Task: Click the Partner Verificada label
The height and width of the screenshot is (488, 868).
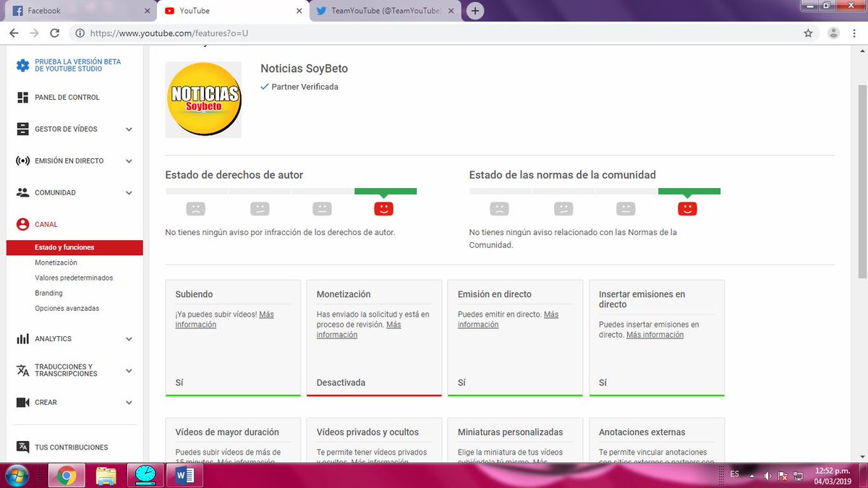Action: click(x=305, y=87)
